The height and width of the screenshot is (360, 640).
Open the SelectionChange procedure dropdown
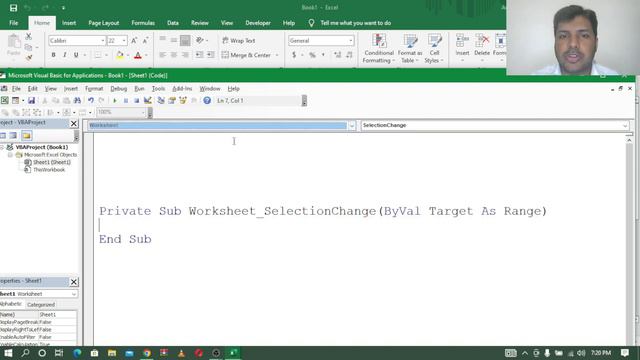pos(625,125)
